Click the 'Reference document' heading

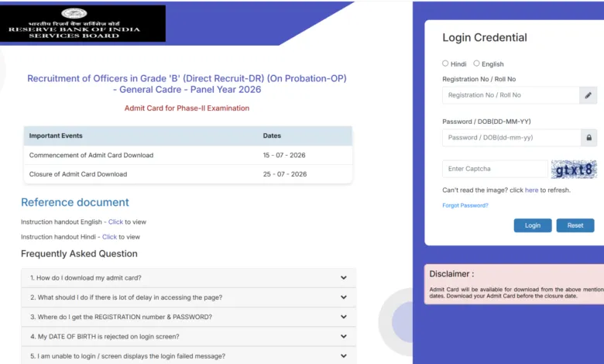[x=75, y=202]
